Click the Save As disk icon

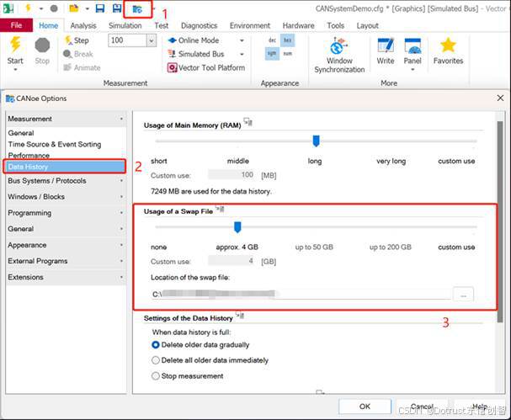[117, 8]
